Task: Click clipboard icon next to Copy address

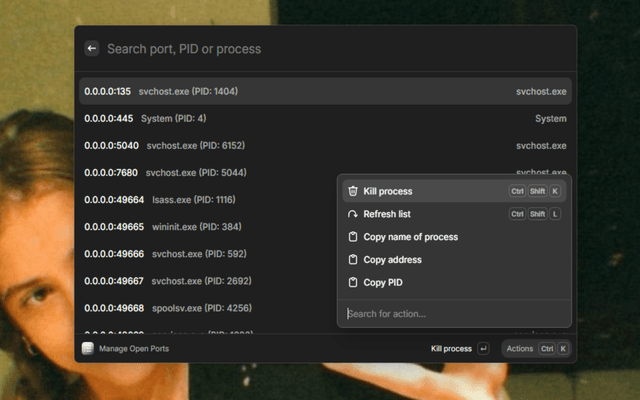Action: pos(352,260)
